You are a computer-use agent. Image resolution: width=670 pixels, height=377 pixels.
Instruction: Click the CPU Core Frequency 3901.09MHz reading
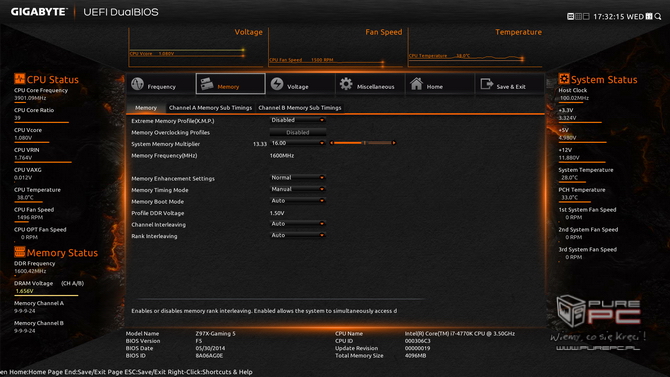(30, 98)
